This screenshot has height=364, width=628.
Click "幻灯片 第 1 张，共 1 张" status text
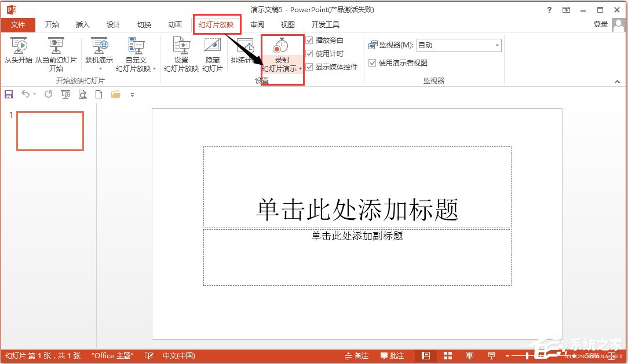tap(43, 355)
